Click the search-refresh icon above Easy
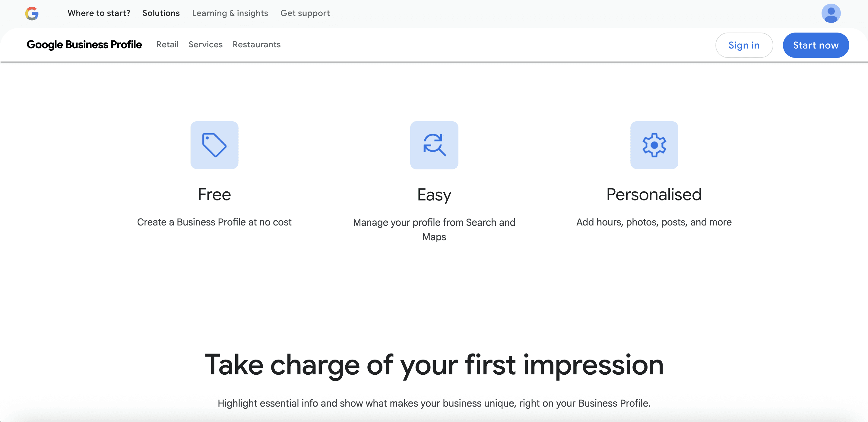The height and width of the screenshot is (422, 868). 434,145
